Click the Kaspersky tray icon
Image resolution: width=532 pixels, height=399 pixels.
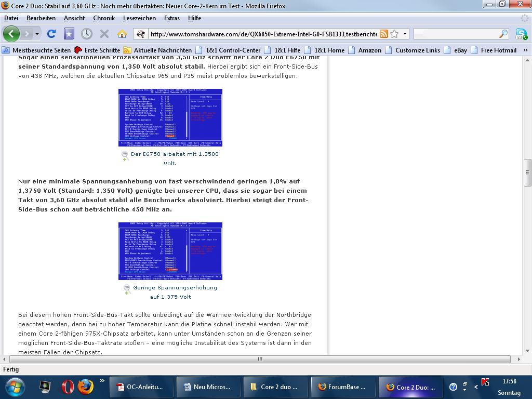click(x=485, y=382)
